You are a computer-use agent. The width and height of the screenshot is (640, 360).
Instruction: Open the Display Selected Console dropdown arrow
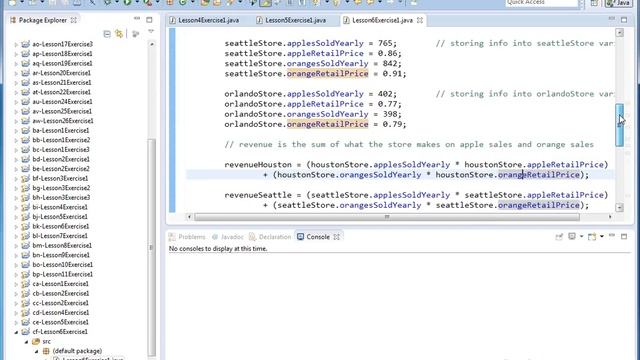point(581,237)
